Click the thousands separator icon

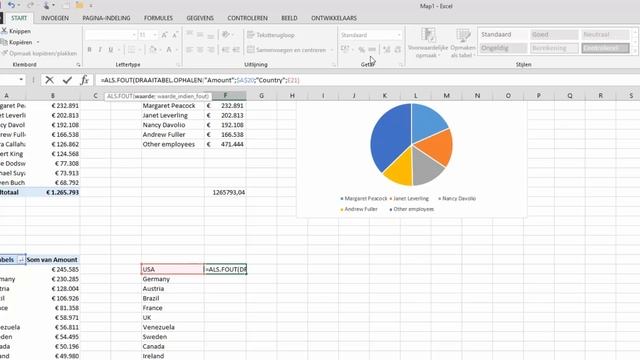(372, 50)
